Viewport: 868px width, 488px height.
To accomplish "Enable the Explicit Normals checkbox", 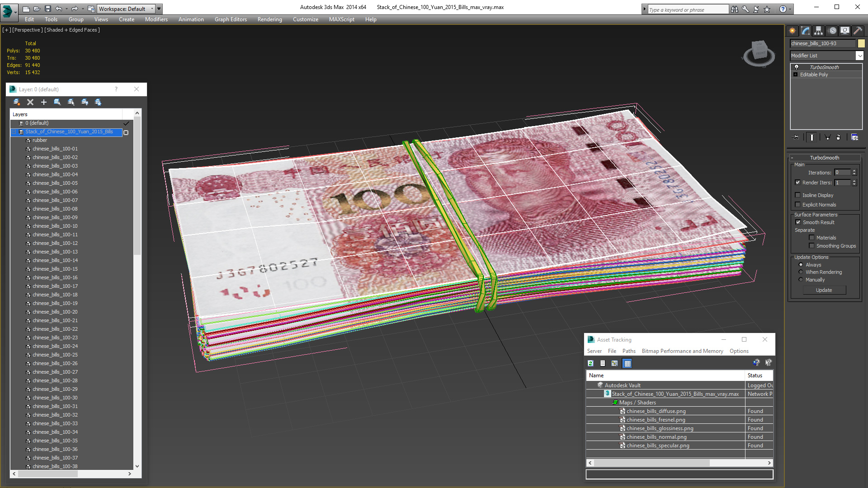I will pos(798,205).
